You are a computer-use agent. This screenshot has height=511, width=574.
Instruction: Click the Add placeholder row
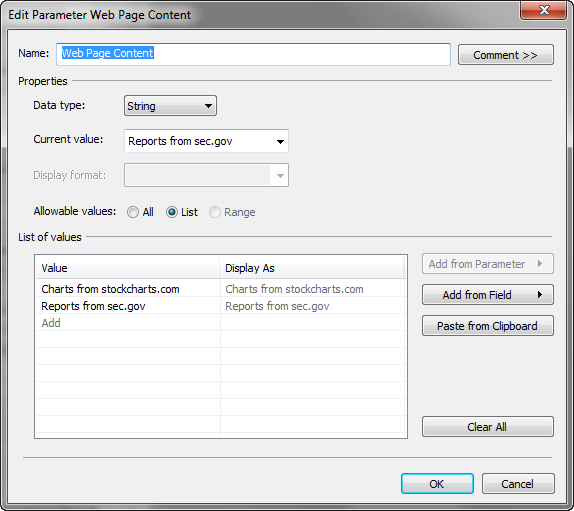(128, 323)
